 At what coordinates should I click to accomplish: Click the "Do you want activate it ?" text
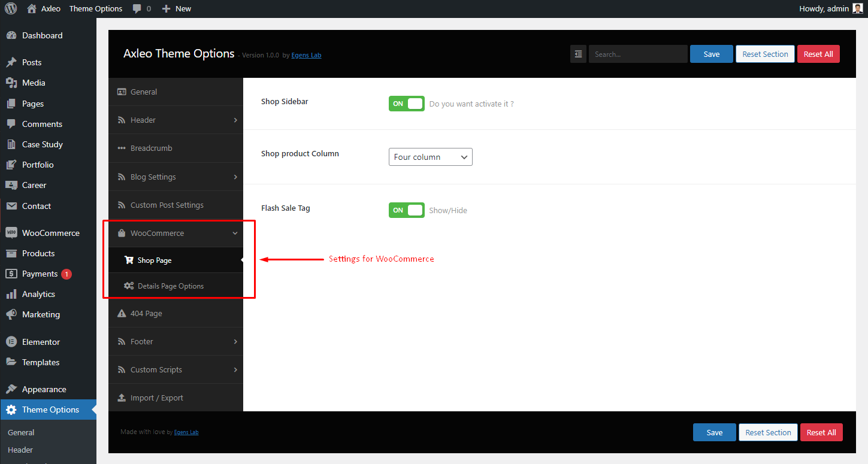(x=471, y=104)
